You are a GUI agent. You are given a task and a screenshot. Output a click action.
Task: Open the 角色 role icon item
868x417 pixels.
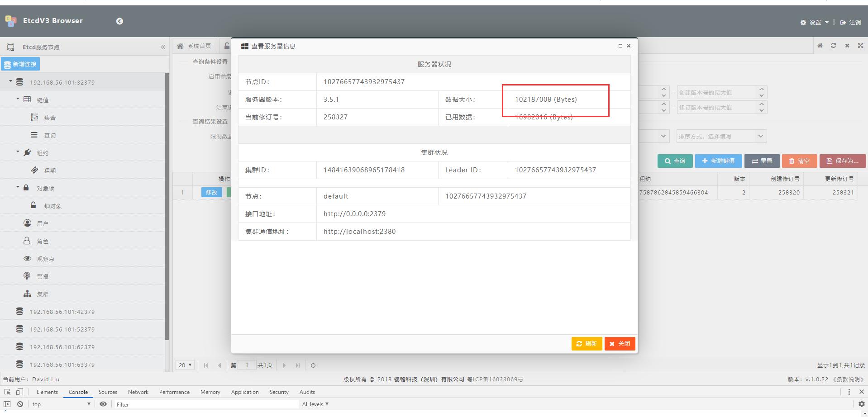click(27, 241)
